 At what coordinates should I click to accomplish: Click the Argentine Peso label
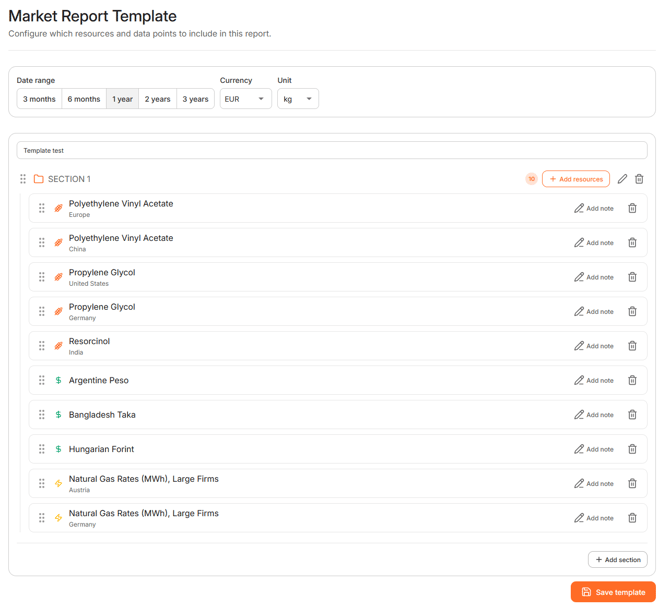coord(99,380)
